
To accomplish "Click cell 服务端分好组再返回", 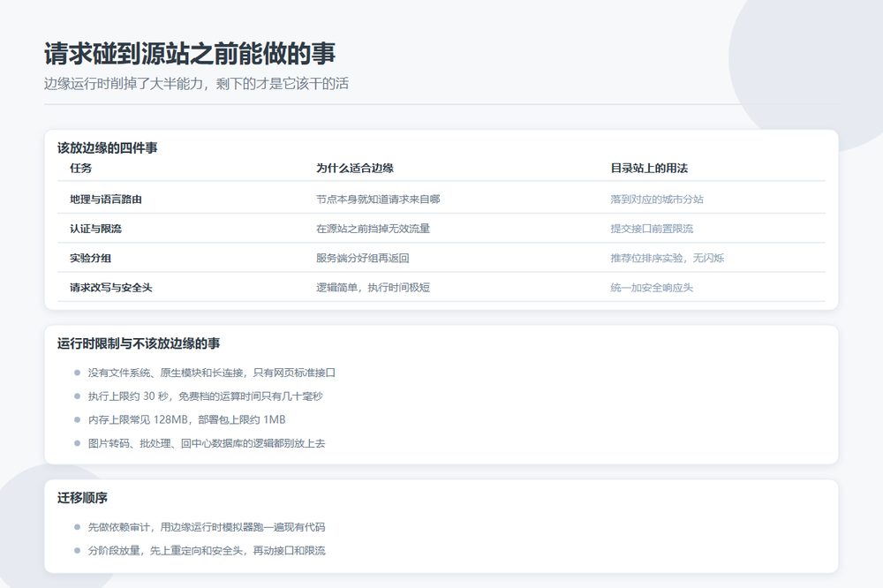I will click(x=362, y=258).
